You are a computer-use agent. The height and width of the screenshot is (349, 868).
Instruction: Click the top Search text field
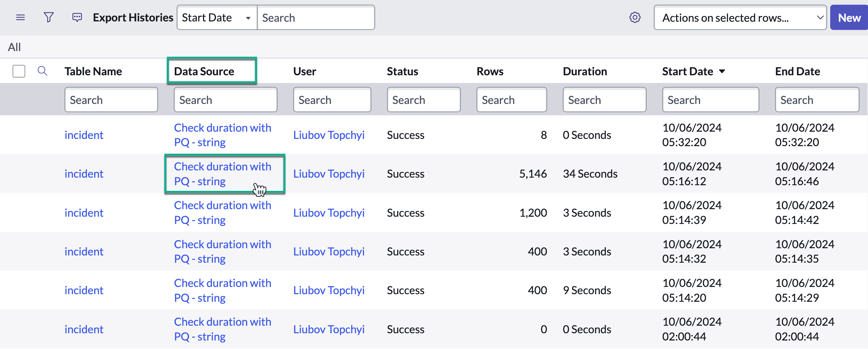click(315, 18)
